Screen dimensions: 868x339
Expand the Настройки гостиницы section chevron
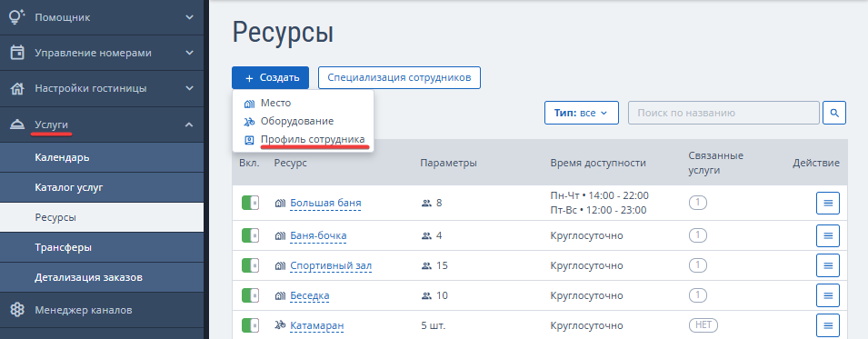click(189, 88)
